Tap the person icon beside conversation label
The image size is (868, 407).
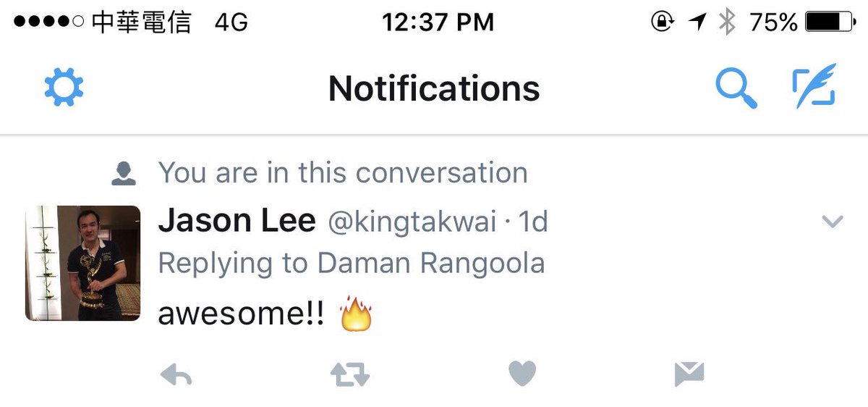point(124,173)
